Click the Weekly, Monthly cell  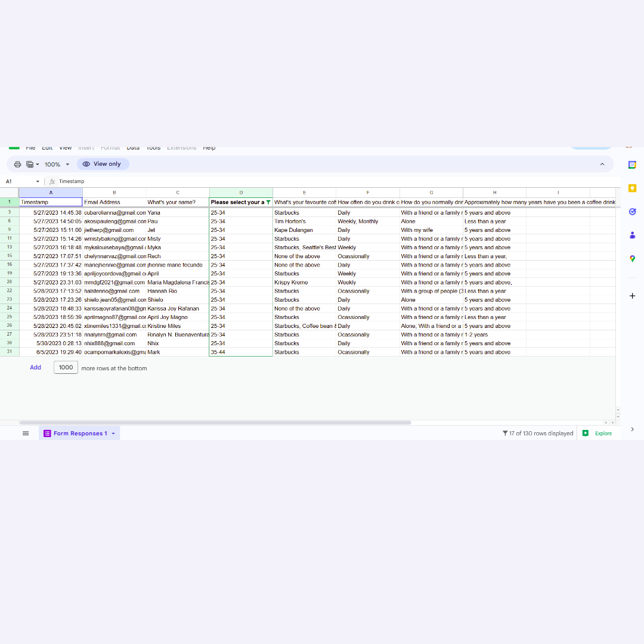[x=367, y=221]
